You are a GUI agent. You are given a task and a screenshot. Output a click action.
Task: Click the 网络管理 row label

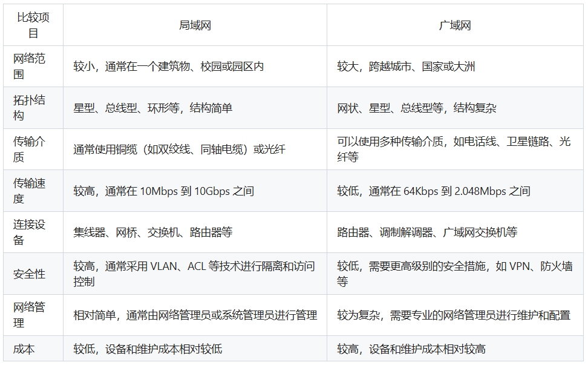click(x=33, y=315)
